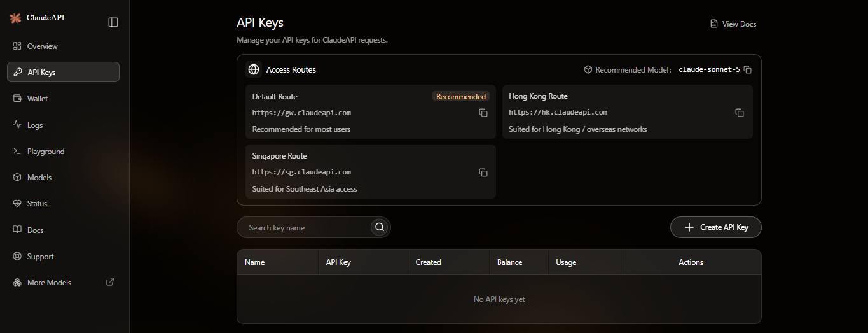Screen dimensions: 868x333
Task: Copy the Singapore Route URL
Action: (483, 173)
